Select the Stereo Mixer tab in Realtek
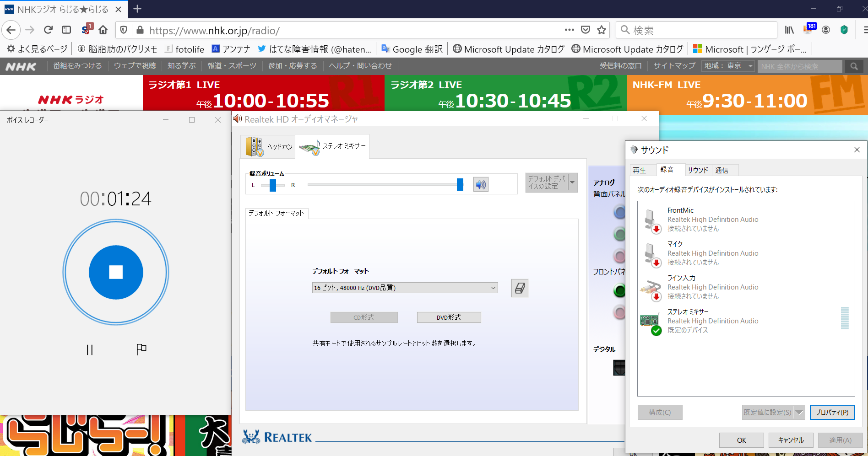 click(332, 146)
